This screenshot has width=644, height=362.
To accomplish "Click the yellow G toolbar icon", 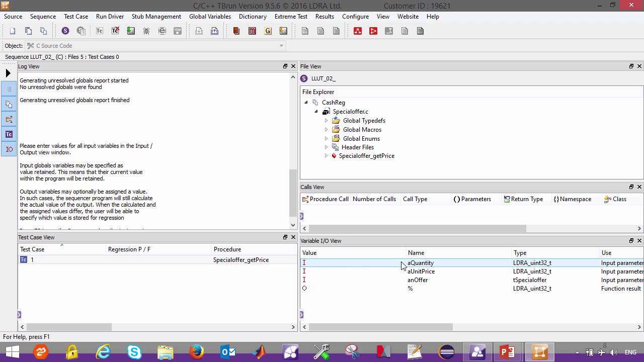I will [x=268, y=31].
